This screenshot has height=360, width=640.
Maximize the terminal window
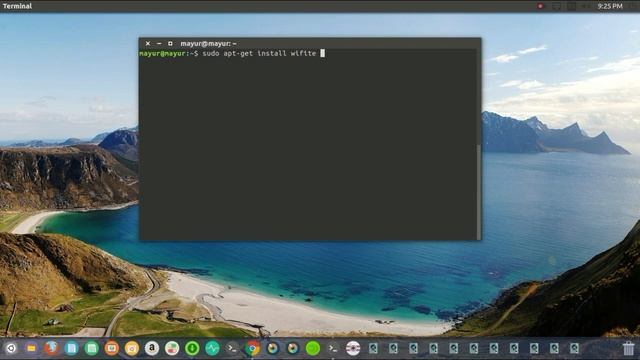(x=170, y=44)
